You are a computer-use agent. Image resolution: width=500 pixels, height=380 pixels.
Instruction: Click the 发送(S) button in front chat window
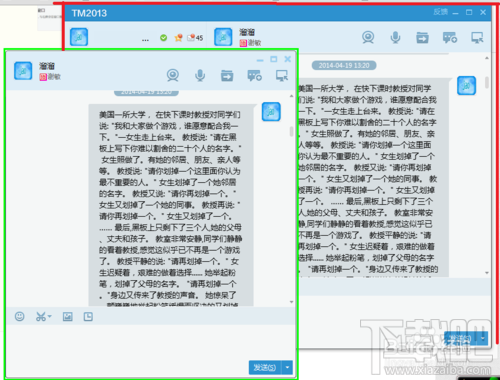265,367
